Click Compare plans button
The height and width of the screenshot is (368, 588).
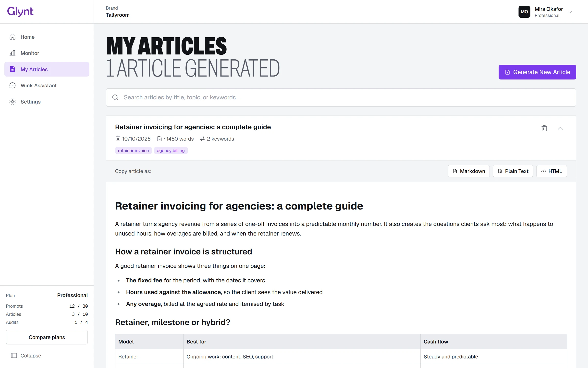(x=47, y=337)
